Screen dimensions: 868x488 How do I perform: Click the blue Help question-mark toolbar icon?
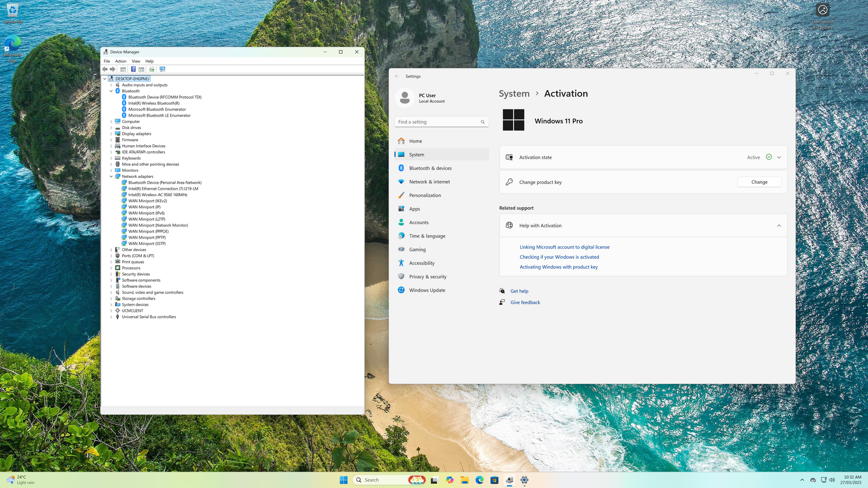(x=133, y=69)
